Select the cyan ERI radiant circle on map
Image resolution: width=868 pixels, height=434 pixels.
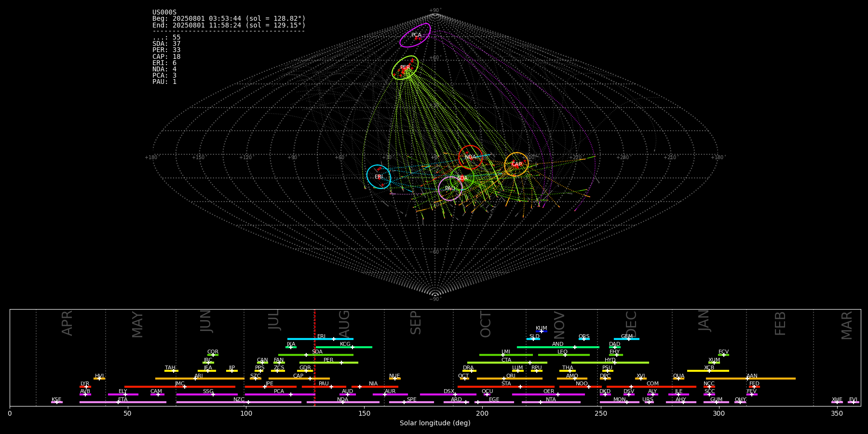pos(379,177)
